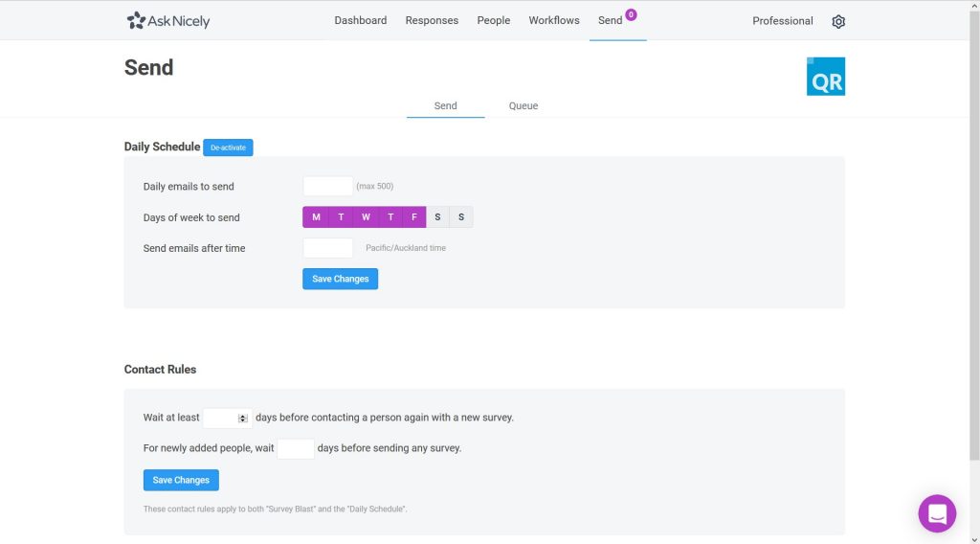Toggle Thursday in days of week

pos(390,217)
